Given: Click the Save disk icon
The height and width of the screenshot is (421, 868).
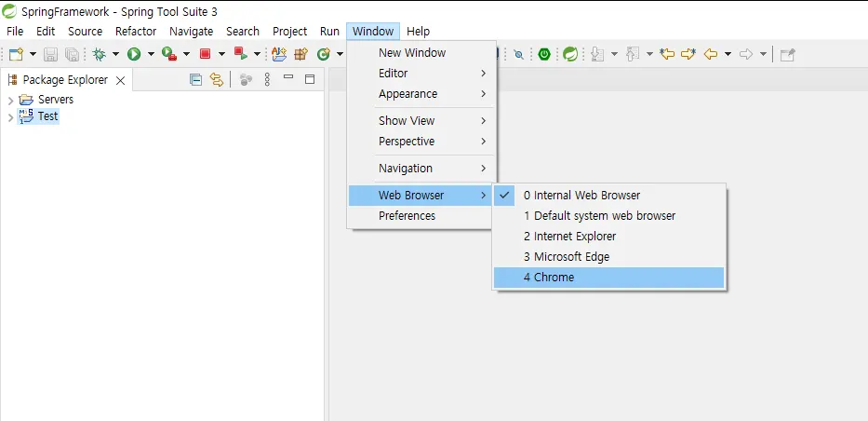Looking at the screenshot, I should click(51, 54).
